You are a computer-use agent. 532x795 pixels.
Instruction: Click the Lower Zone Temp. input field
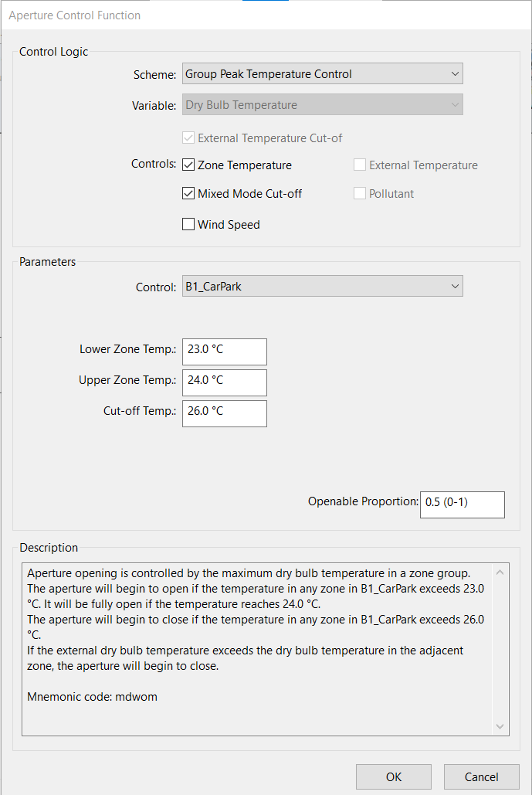tap(225, 352)
